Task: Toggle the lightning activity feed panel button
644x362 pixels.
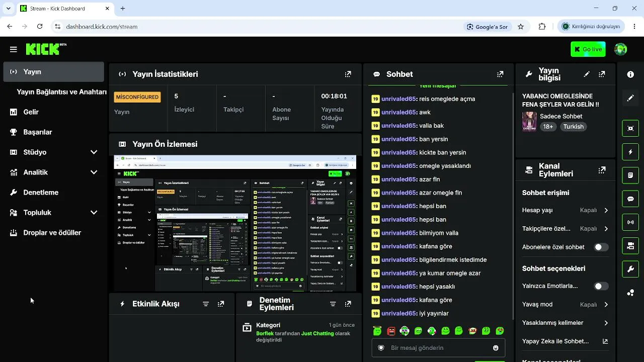Action: 630,152
